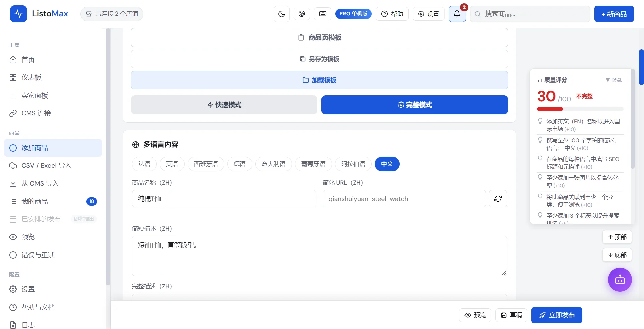Select the 法语 language tab
This screenshot has width=644, height=329.
(144, 164)
